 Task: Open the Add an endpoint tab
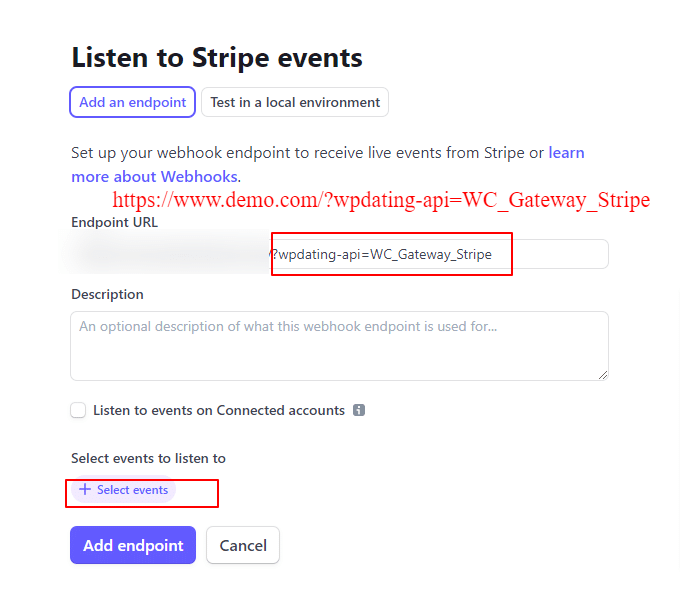pos(132,102)
